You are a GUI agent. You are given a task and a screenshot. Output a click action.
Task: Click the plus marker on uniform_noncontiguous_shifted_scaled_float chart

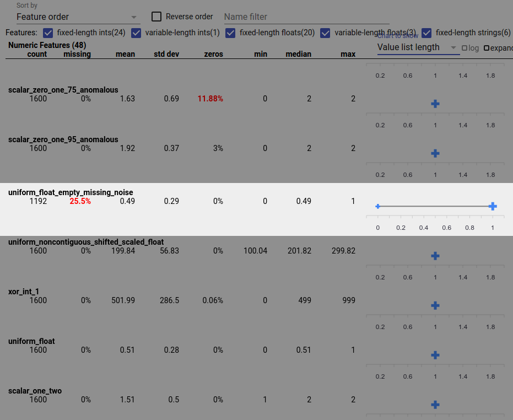click(435, 256)
